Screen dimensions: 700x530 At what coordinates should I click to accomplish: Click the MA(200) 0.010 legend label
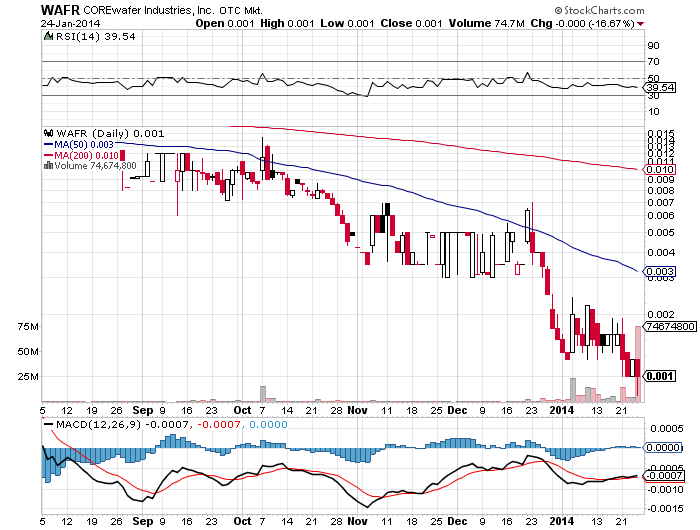coord(86,155)
